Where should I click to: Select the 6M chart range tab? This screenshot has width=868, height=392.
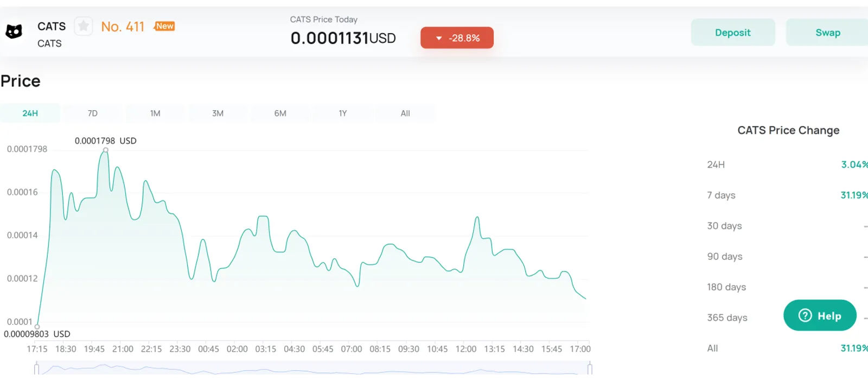click(x=280, y=113)
